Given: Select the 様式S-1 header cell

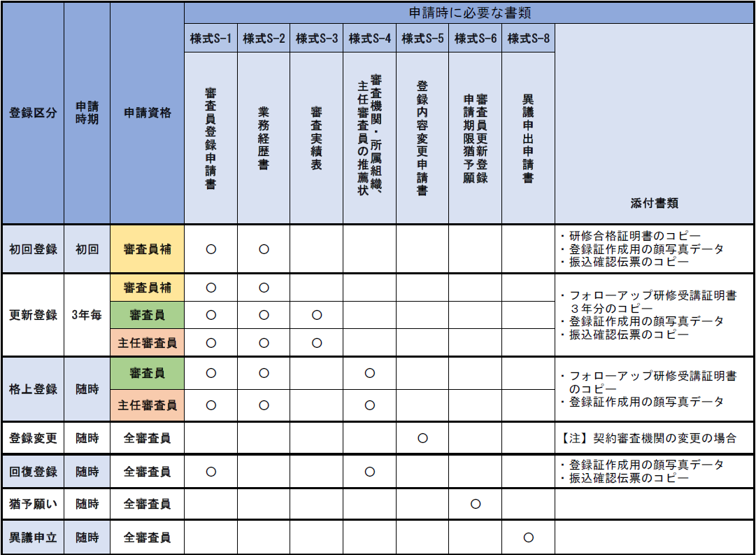Looking at the screenshot, I should [211, 38].
